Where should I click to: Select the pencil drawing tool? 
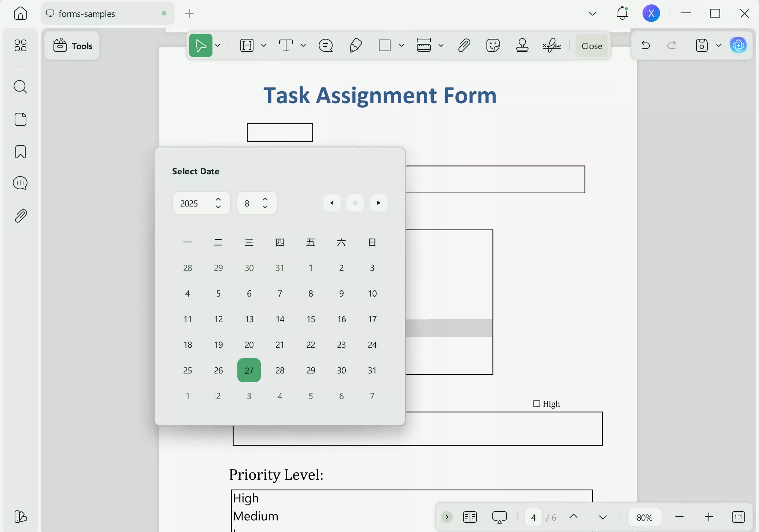point(355,46)
